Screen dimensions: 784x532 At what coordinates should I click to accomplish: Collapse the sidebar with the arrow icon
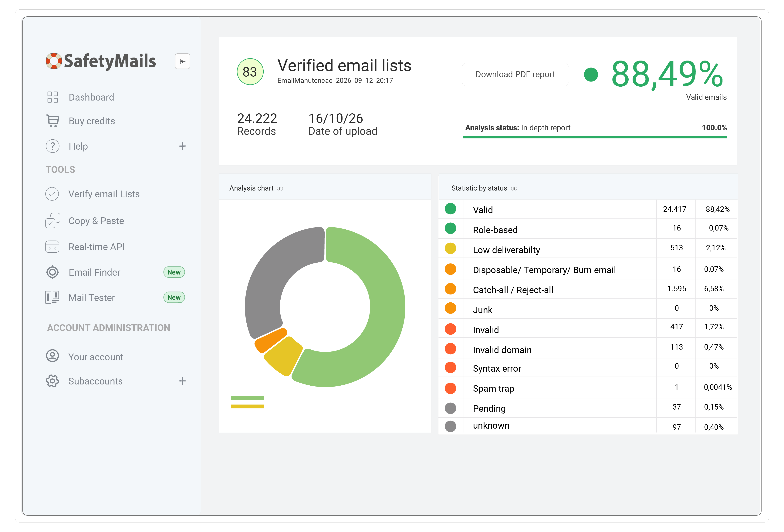coord(182,61)
